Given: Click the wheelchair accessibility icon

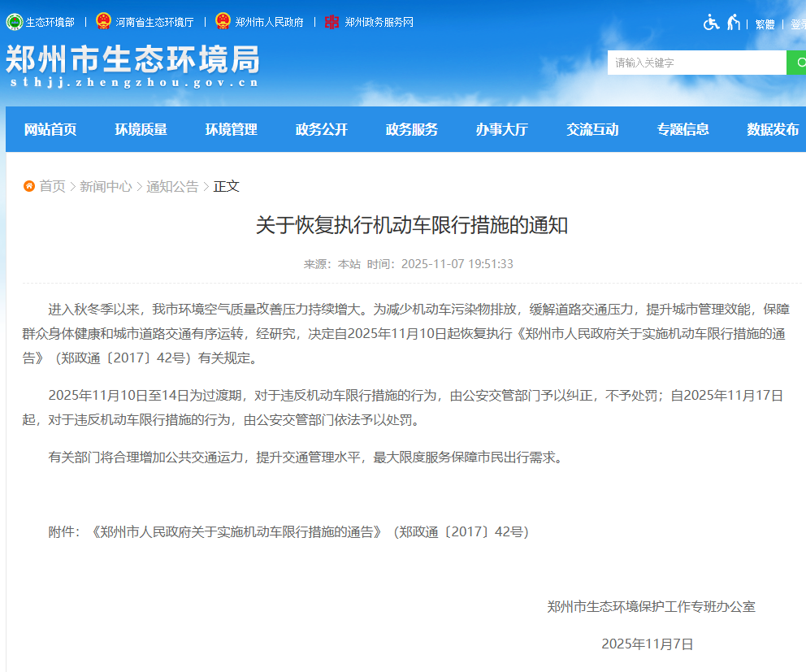Looking at the screenshot, I should (711, 23).
